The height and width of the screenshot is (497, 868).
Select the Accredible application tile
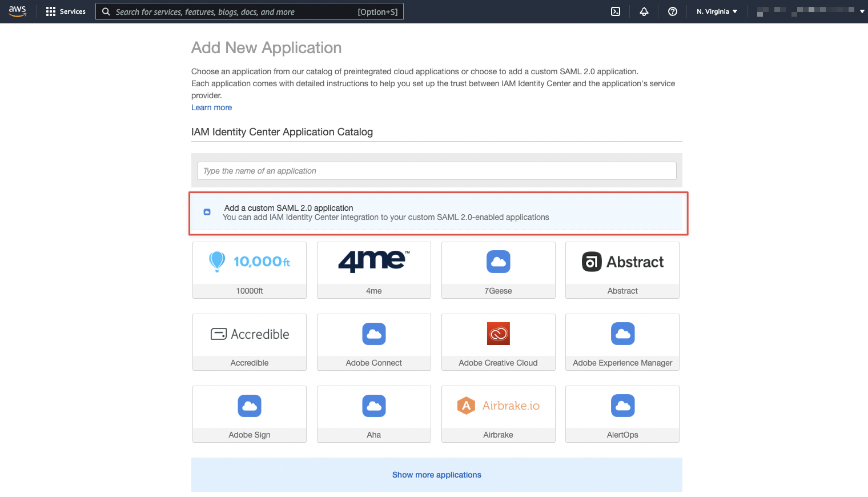point(250,342)
